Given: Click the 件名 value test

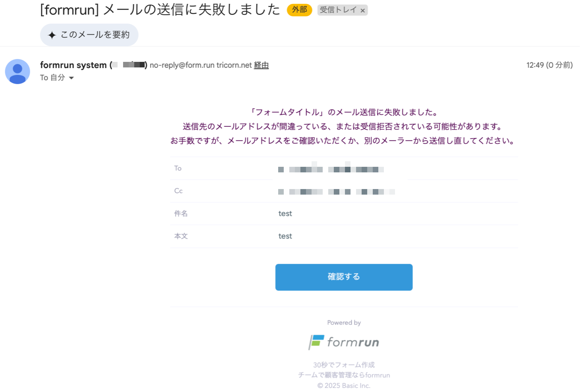Looking at the screenshot, I should (x=285, y=213).
